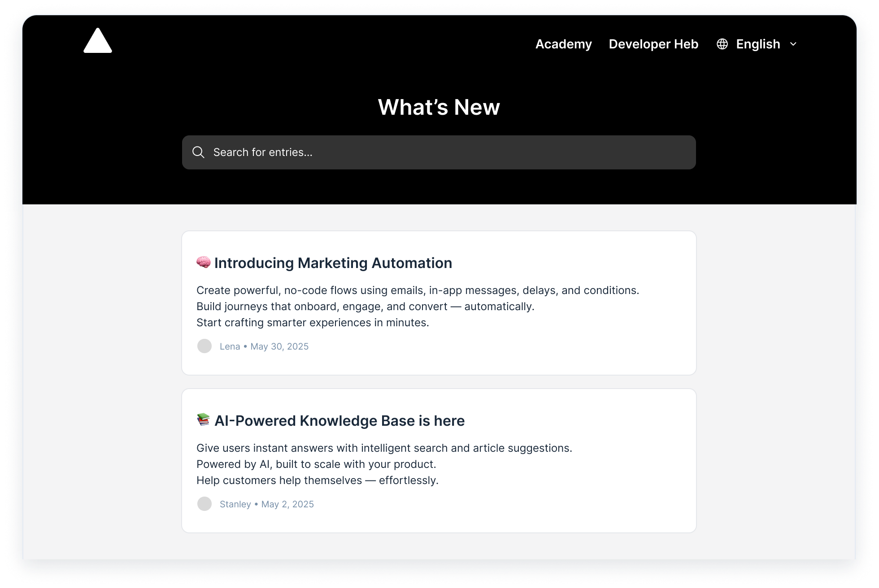Select the search icon inside the search bar
This screenshot has width=879, height=588.
tap(198, 152)
